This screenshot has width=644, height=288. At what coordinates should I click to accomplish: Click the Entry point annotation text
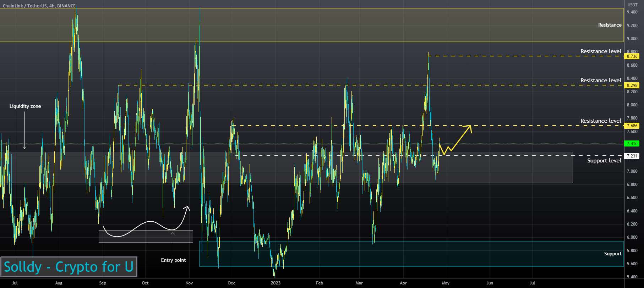[173, 260]
